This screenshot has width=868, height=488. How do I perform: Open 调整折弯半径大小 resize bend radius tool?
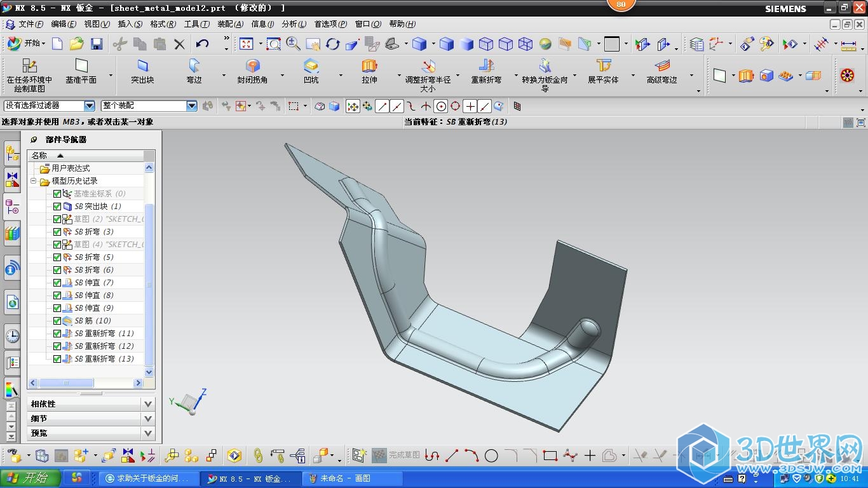point(428,75)
